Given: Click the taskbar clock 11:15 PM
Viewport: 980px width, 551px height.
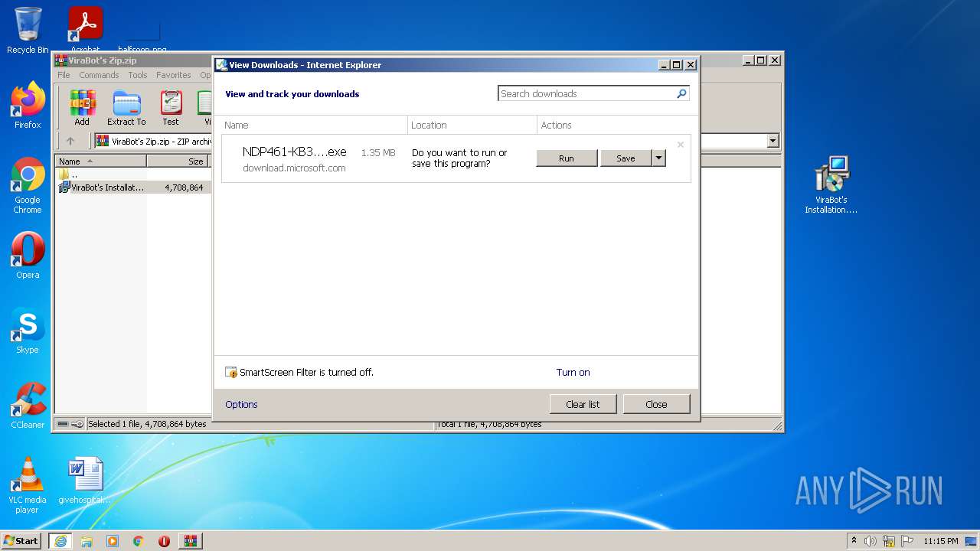Looking at the screenshot, I should coord(940,541).
